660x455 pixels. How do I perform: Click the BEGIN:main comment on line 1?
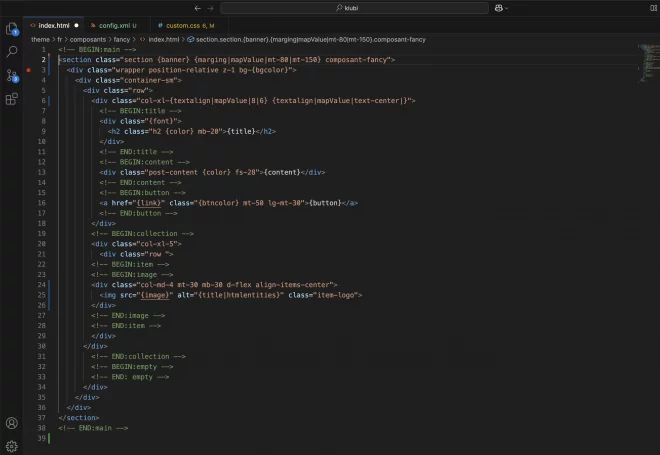(97, 50)
